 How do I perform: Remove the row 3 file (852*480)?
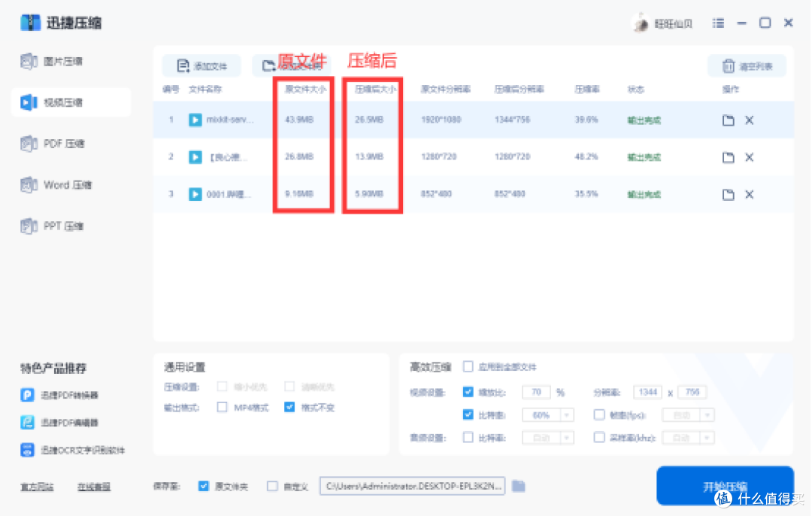pos(749,195)
